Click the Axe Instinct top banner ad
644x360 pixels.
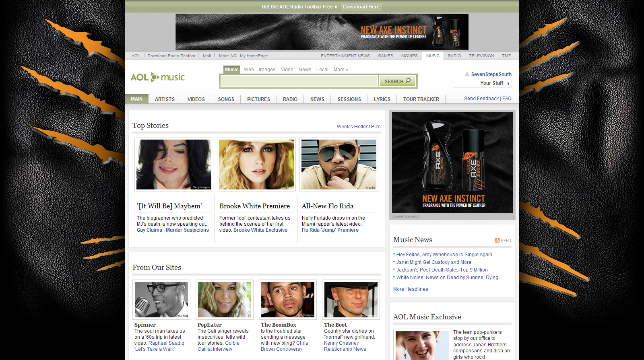click(322, 32)
